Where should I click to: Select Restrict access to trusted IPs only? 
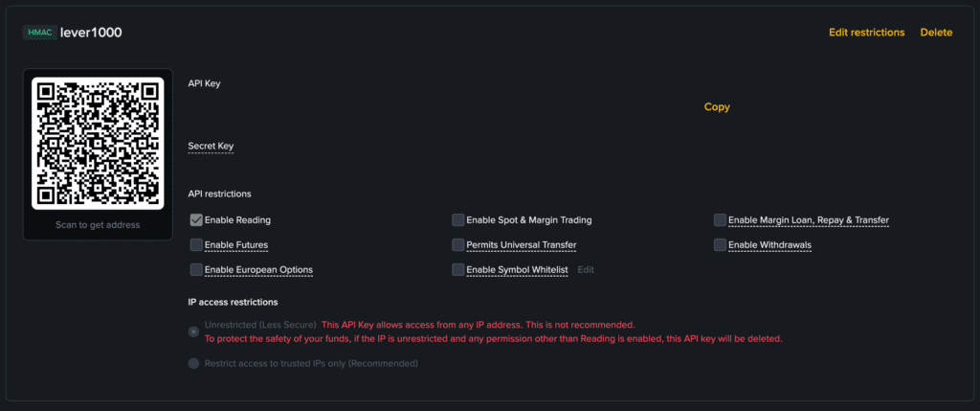pos(194,364)
